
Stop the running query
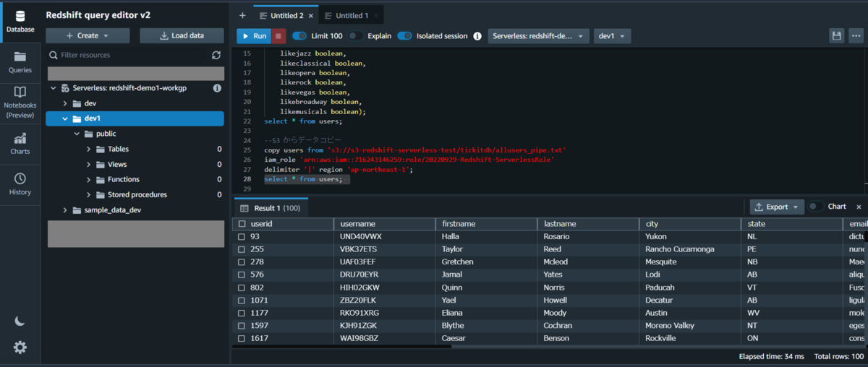[278, 36]
